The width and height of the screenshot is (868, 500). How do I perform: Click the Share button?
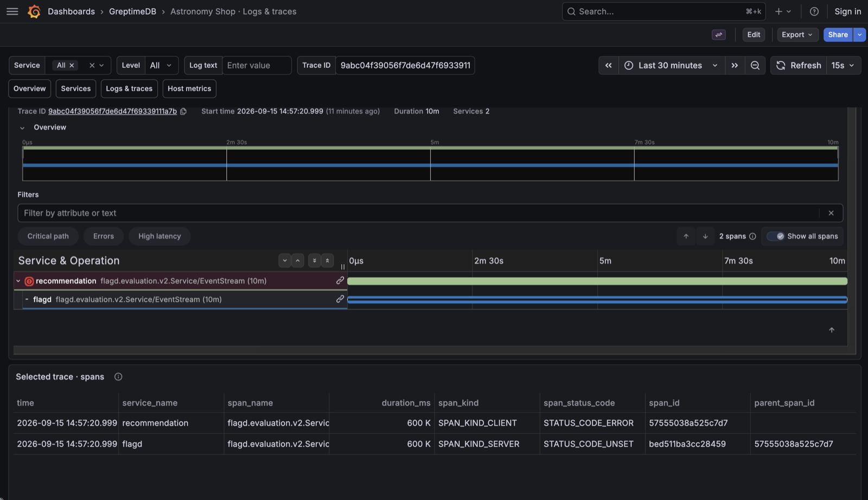click(838, 35)
